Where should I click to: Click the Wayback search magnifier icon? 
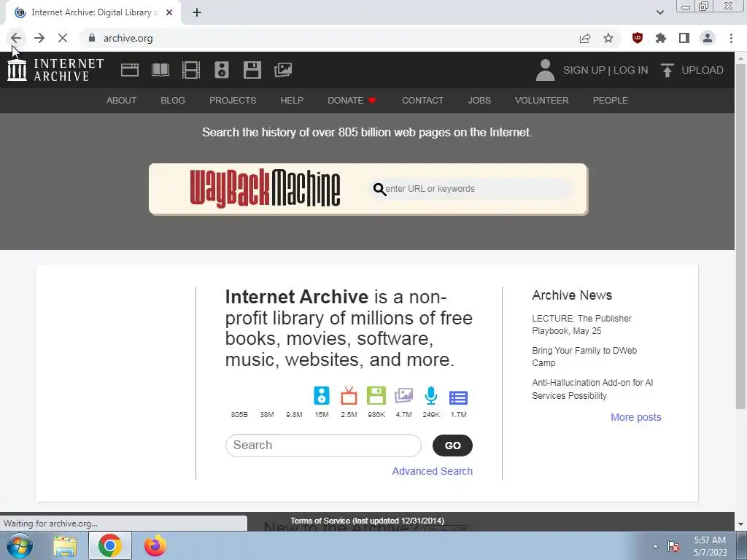pyautogui.click(x=379, y=189)
